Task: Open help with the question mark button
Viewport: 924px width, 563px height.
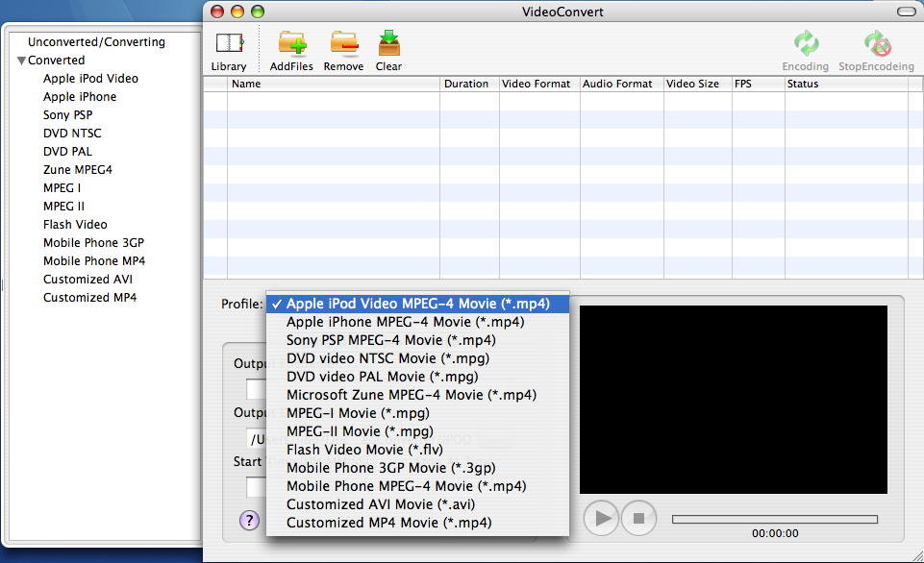Action: click(x=249, y=521)
